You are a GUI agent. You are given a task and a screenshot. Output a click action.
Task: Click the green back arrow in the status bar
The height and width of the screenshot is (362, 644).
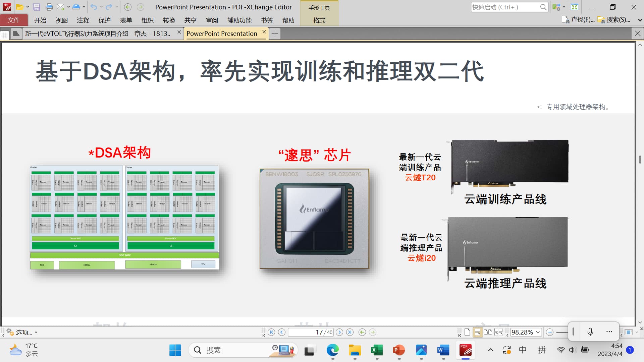click(x=362, y=332)
